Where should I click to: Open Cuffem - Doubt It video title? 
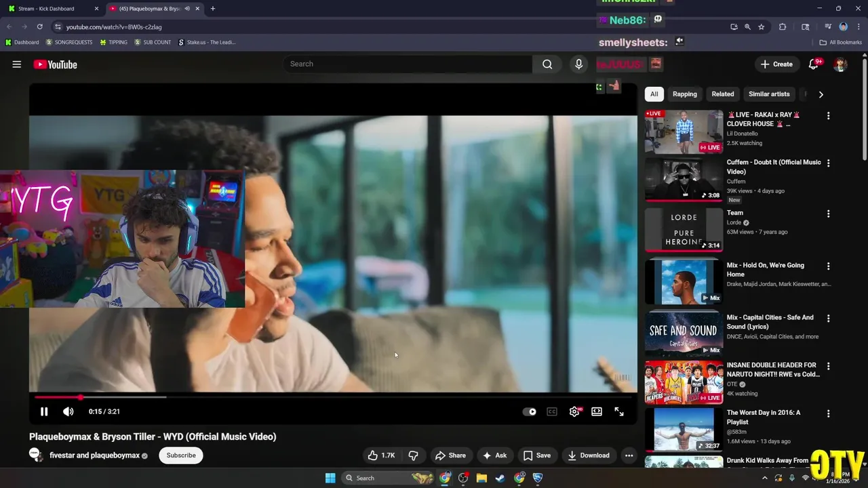[774, 167]
